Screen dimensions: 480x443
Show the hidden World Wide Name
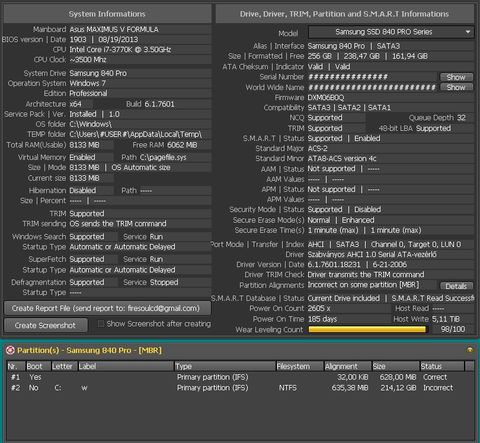tap(456, 87)
